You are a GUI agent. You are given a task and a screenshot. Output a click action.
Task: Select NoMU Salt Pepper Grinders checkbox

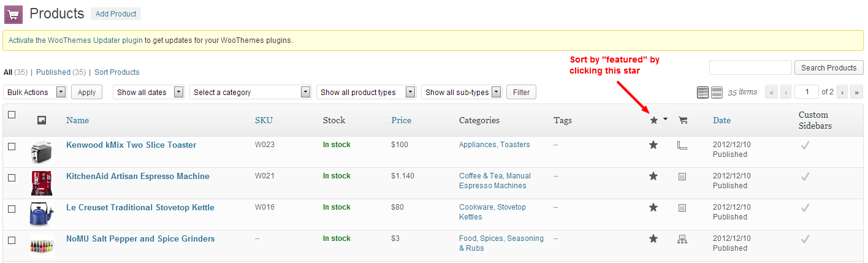click(x=12, y=240)
